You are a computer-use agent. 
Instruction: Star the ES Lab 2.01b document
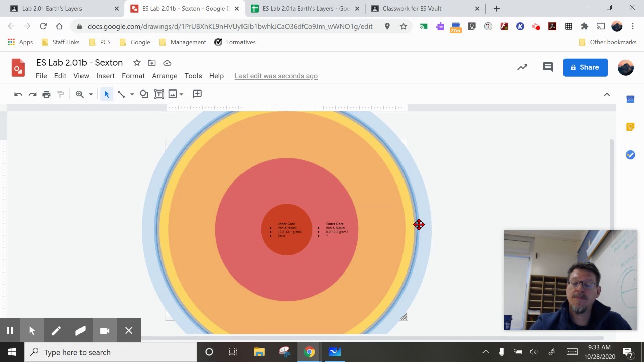click(x=136, y=63)
